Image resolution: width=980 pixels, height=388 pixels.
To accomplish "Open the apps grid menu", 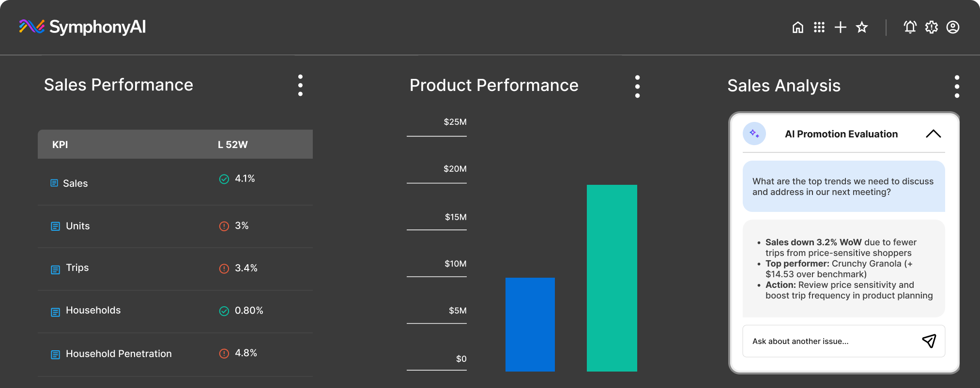I will coord(819,28).
